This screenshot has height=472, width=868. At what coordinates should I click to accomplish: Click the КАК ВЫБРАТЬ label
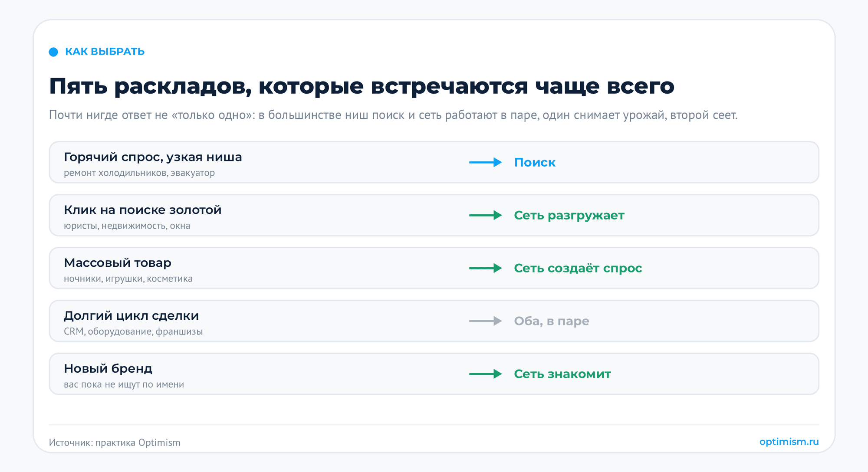coord(105,52)
